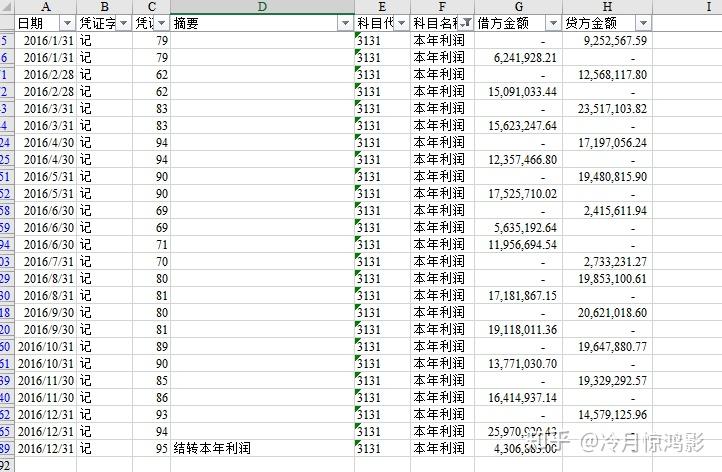
Task: Select cell with credit 14,579,125.96
Action: coord(607,415)
